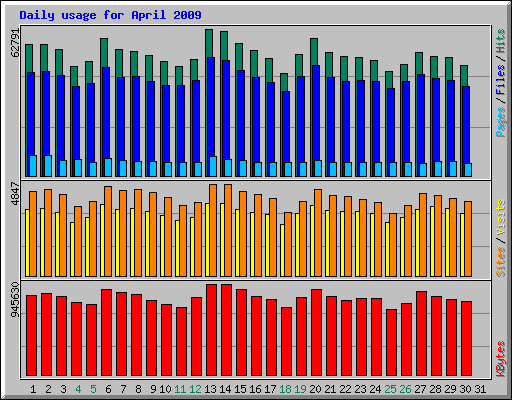
Task: Select the yellow Visits bar for day 20
Action: 312,241
